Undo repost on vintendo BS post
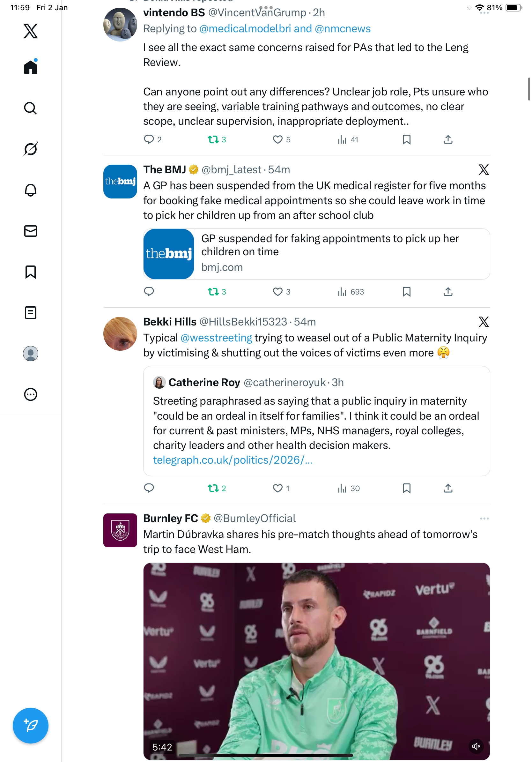The width and height of the screenshot is (532, 762). pos(213,139)
